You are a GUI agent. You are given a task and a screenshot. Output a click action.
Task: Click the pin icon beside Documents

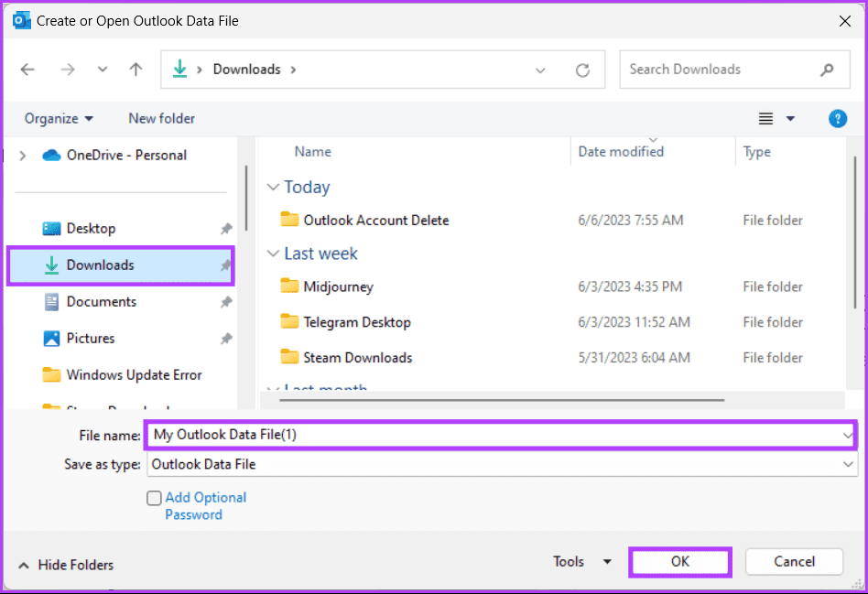(x=226, y=302)
